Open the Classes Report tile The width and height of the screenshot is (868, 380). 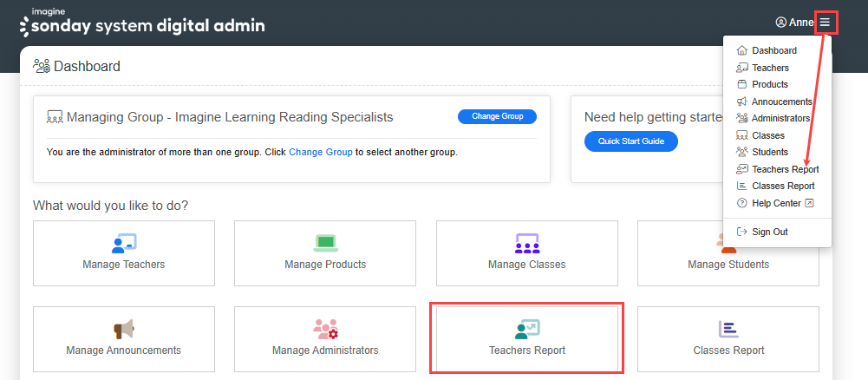click(x=728, y=339)
